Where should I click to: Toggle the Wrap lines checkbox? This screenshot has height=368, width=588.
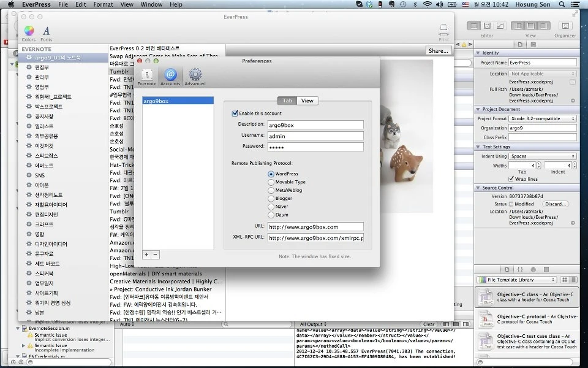511,179
